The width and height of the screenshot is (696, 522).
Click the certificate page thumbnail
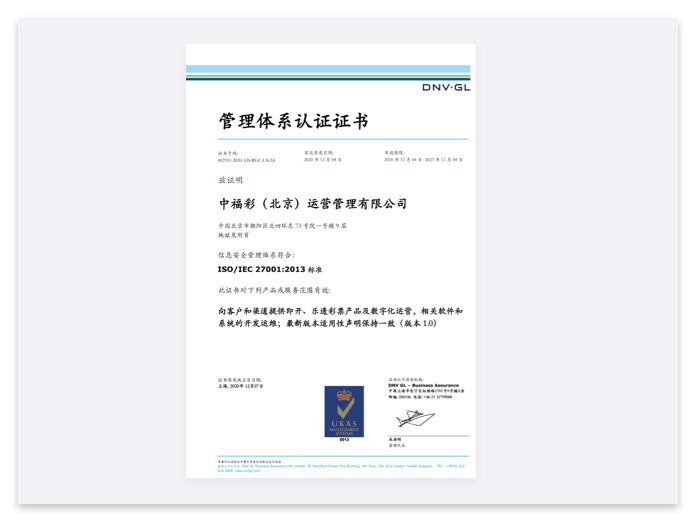331,261
